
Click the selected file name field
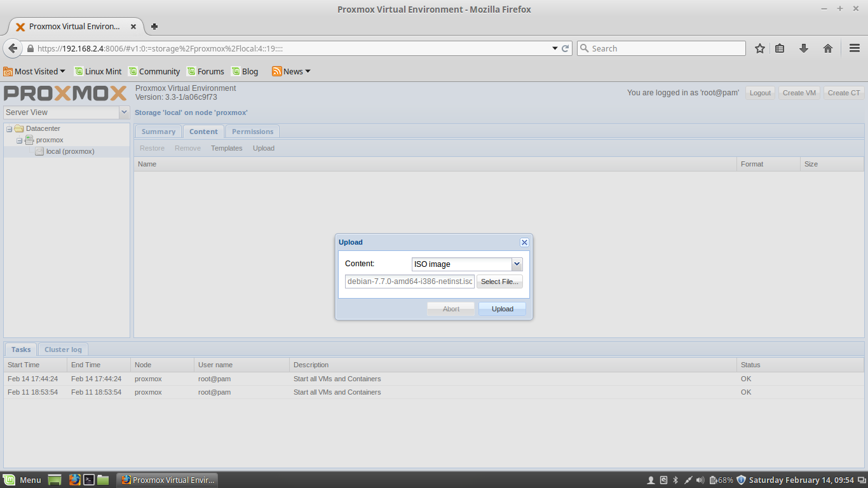tap(410, 281)
